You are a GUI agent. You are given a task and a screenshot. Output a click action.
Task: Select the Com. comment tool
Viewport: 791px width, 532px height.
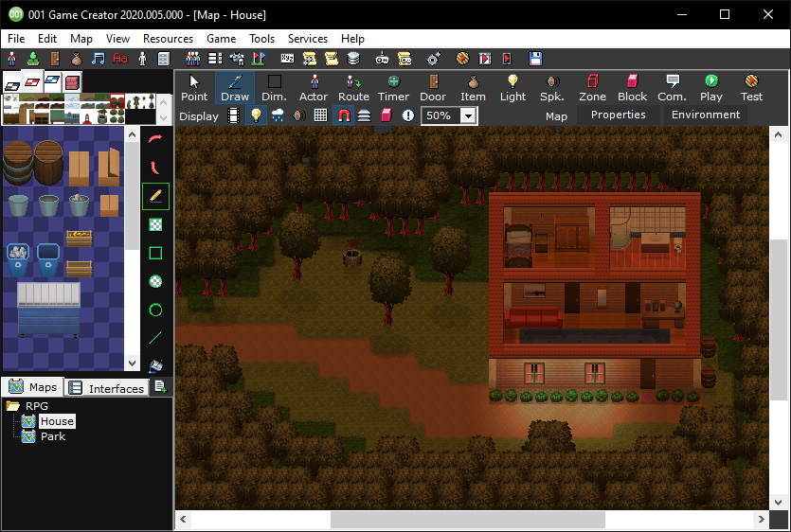[672, 88]
